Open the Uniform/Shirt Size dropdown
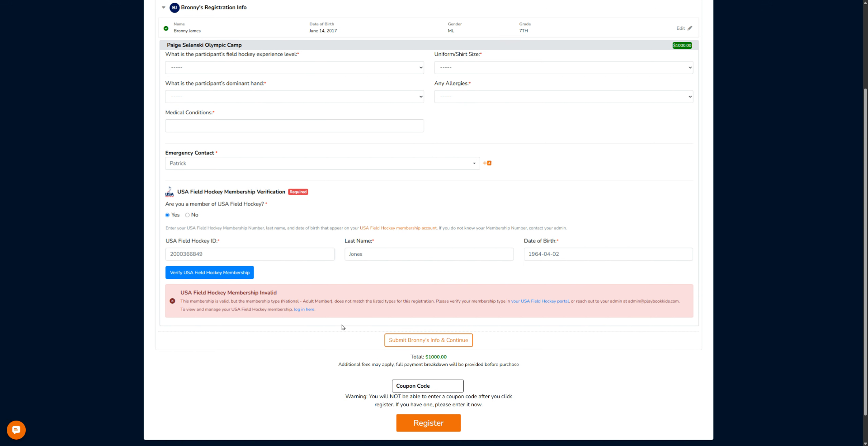Image resolution: width=868 pixels, height=446 pixels. pos(563,68)
